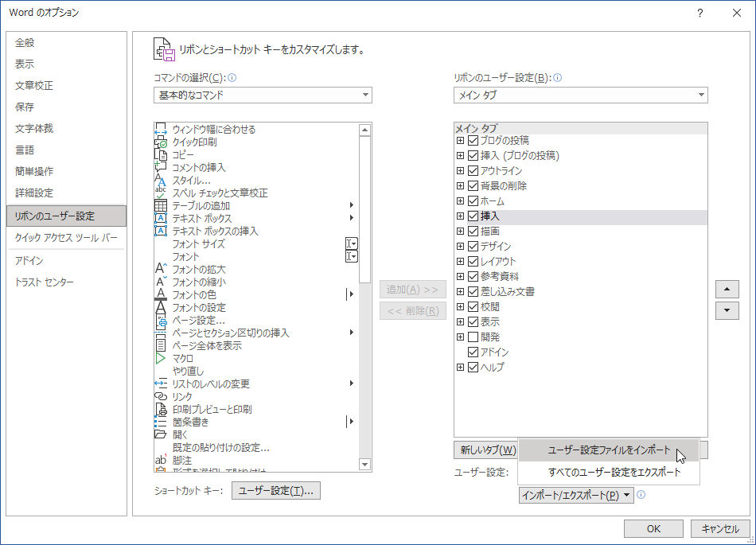Image resolution: width=756 pixels, height=545 pixels.
Task: Open the 全般 options category
Action: [67, 42]
